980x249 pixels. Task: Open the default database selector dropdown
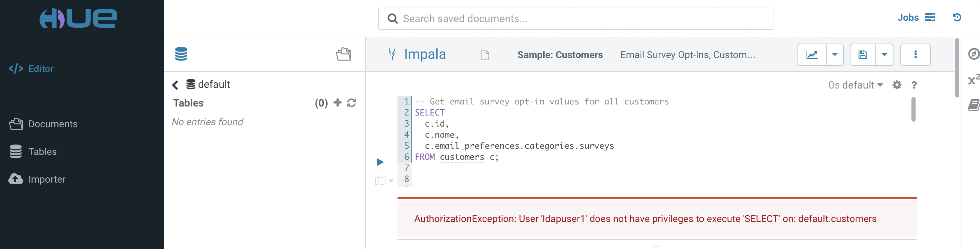click(x=856, y=85)
